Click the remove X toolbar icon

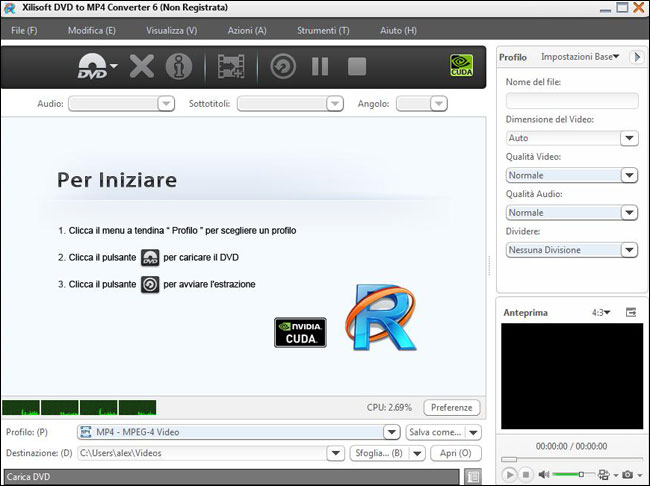coord(142,66)
